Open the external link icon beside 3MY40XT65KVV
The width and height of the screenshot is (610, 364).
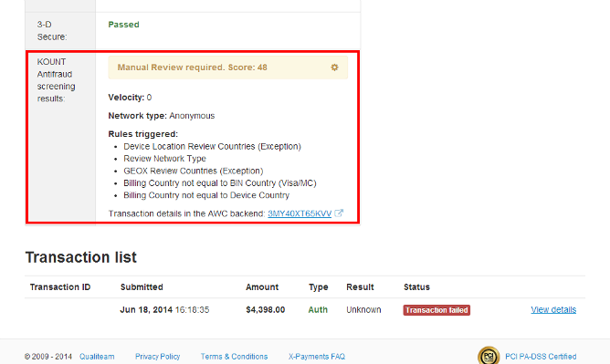pyautogui.click(x=339, y=213)
